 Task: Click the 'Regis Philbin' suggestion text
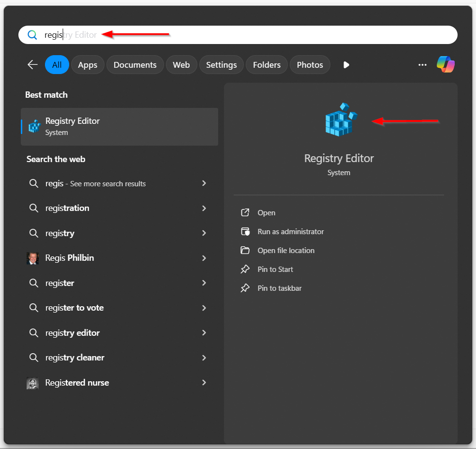click(x=70, y=258)
